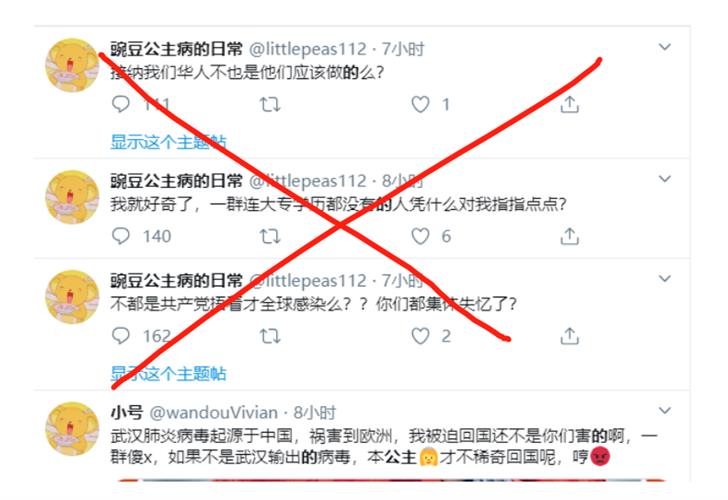The image size is (728, 500).
Task: Reply to the tweet with 162 comments
Action: pyautogui.click(x=121, y=335)
